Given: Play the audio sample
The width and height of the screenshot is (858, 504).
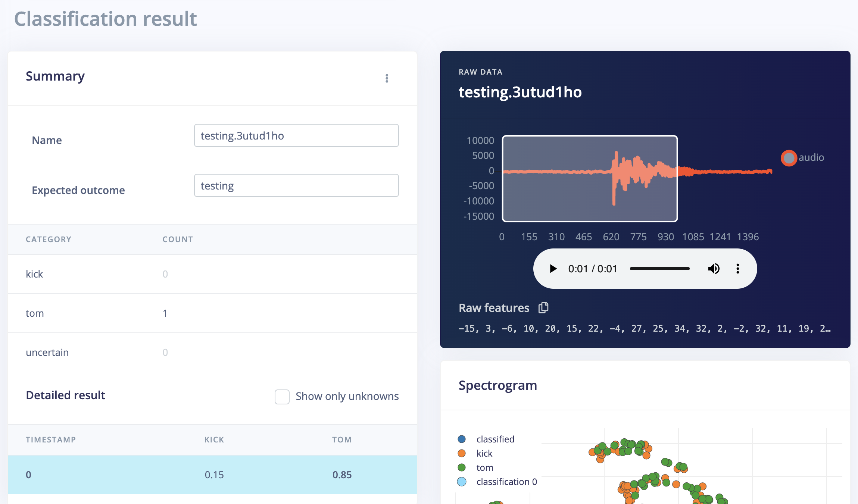Looking at the screenshot, I should click(x=553, y=269).
